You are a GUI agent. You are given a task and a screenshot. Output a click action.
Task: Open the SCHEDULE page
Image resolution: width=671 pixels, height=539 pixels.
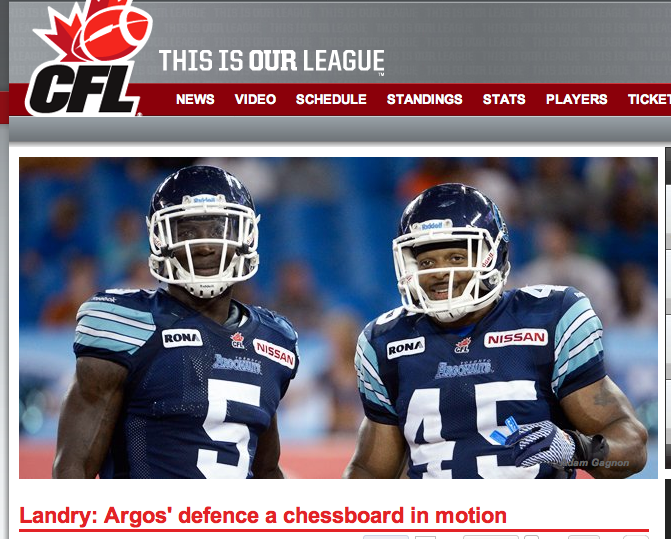[331, 99]
